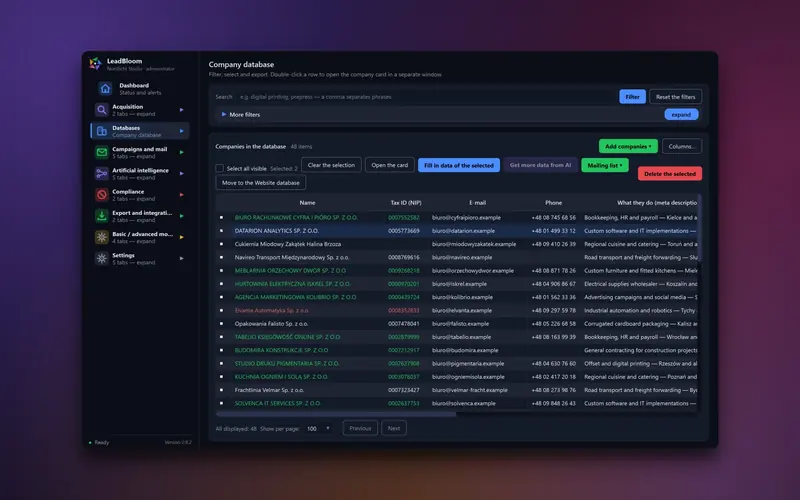Expand the Databases section arrow

(182, 131)
